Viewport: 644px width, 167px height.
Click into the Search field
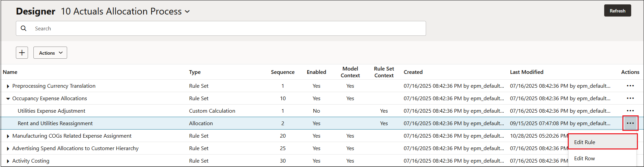(x=221, y=28)
